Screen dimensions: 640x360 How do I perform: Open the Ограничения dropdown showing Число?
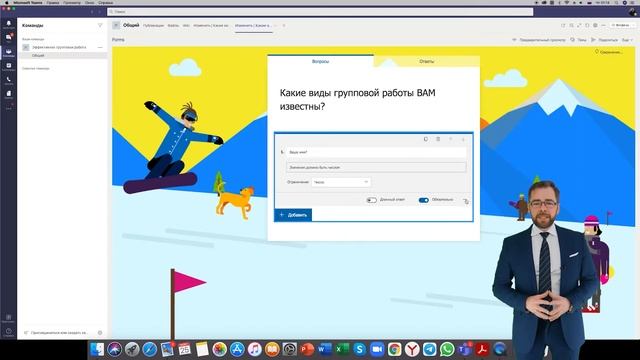pyautogui.click(x=341, y=182)
